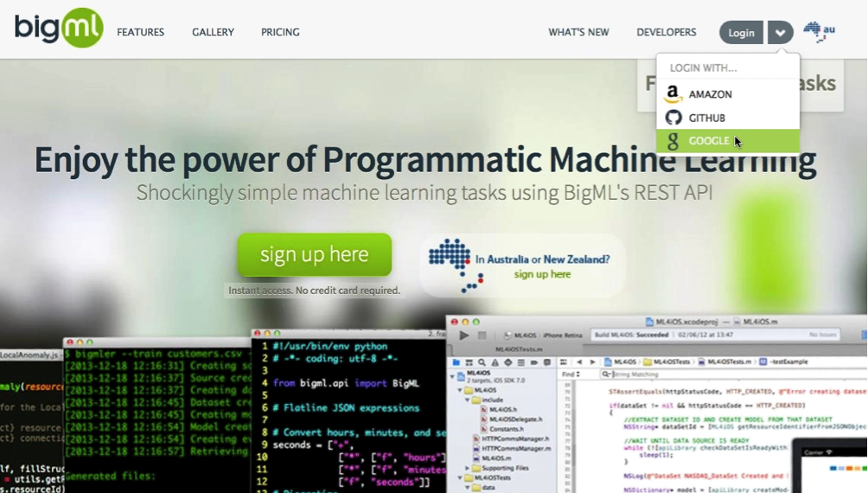Click the Australia map region icon
The height and width of the screenshot is (493, 868).
tap(818, 32)
